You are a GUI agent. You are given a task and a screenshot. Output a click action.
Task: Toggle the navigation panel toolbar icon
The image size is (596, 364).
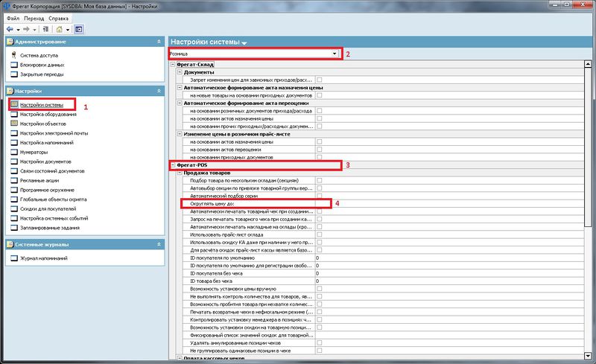tap(79, 29)
